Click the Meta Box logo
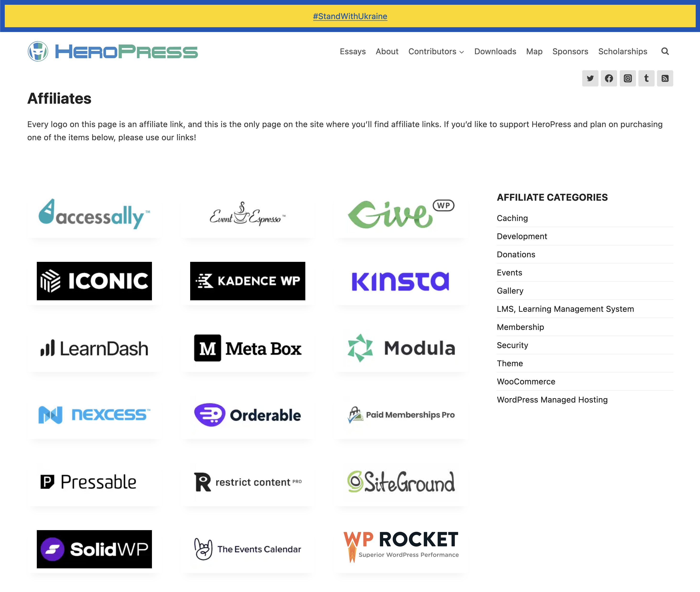 (247, 348)
